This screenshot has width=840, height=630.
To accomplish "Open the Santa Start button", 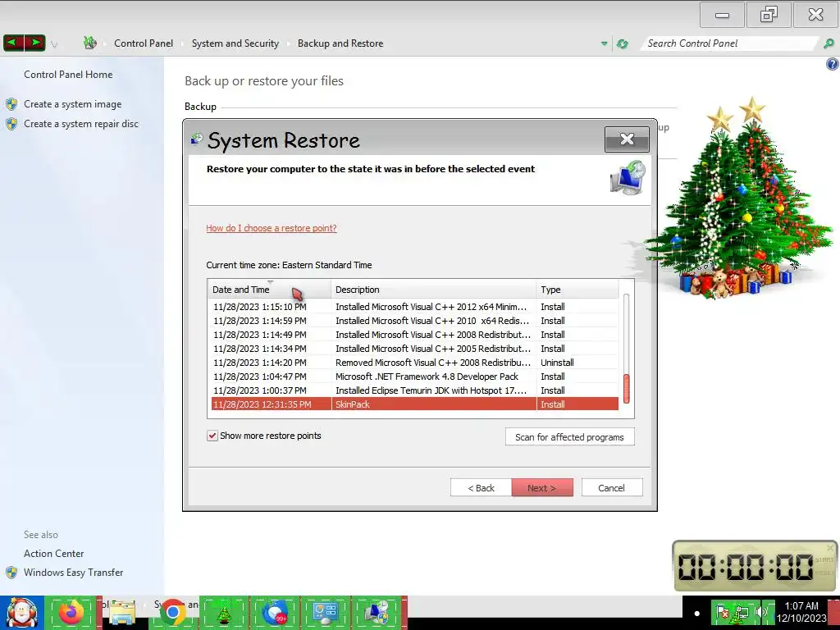I will (x=22, y=613).
